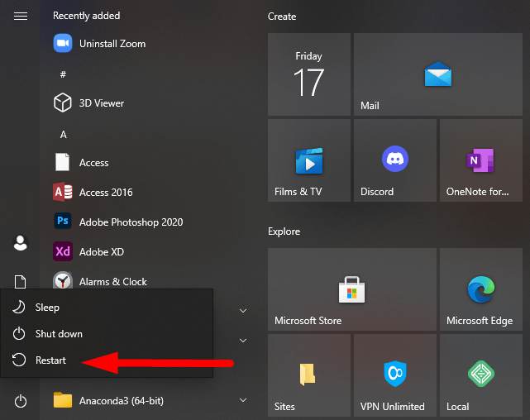Launch the Local tile

pyautogui.click(x=481, y=375)
